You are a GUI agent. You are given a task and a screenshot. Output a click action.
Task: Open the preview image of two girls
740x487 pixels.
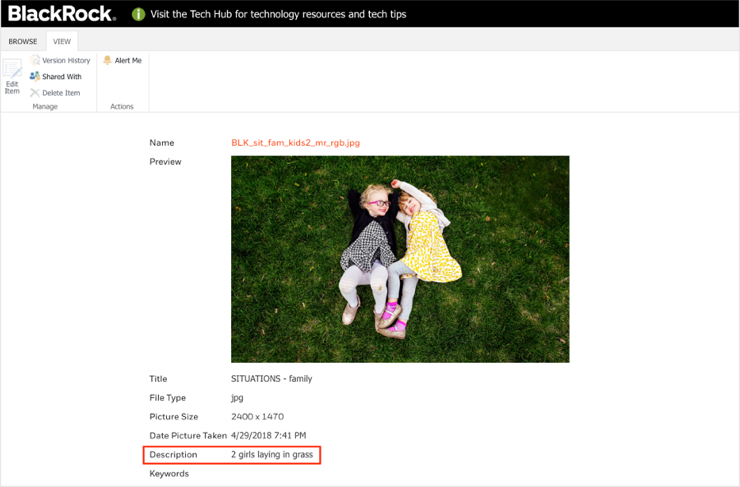point(400,259)
